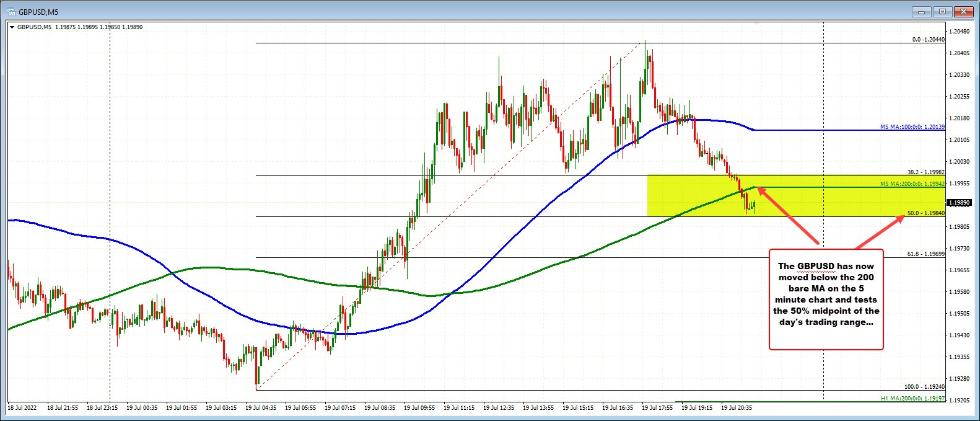Image resolution: width=980 pixels, height=421 pixels.
Task: Select the red-bordered GBPUSD annotation text box
Action: pos(826,299)
